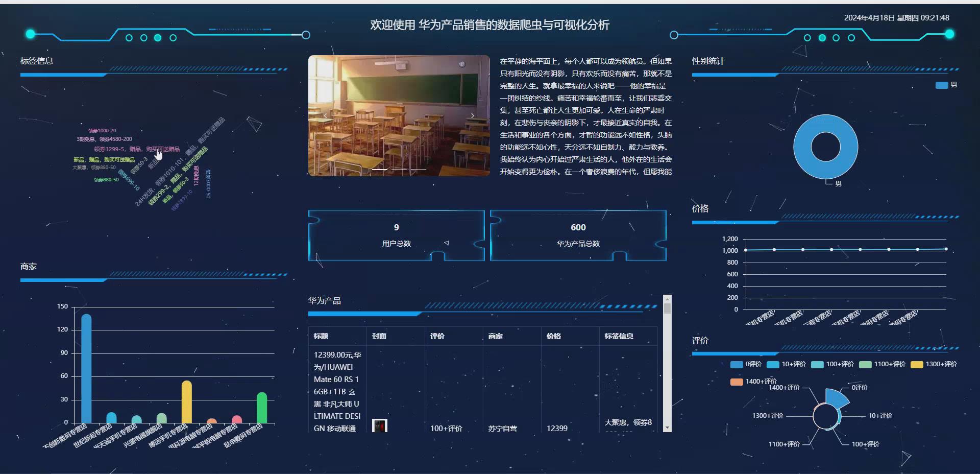Select second carousel indicator dash
Screen dimensions: 980x474
coord(399,169)
